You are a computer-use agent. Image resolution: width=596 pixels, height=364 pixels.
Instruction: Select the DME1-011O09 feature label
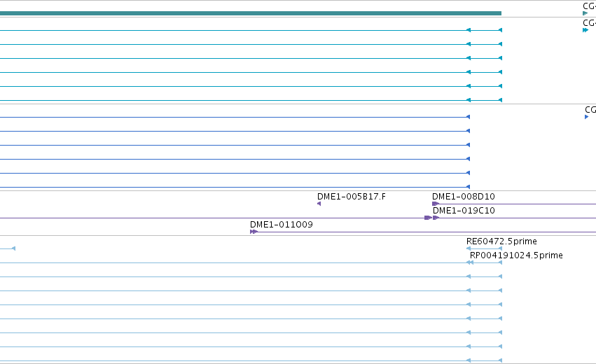[282, 225]
